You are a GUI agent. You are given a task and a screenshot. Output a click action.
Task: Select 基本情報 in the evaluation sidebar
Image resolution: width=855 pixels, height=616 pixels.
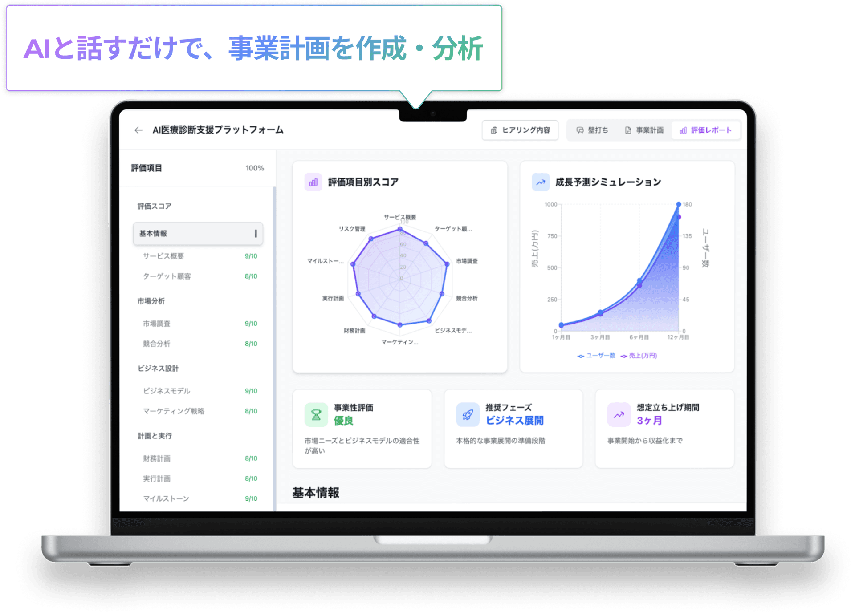click(x=198, y=233)
